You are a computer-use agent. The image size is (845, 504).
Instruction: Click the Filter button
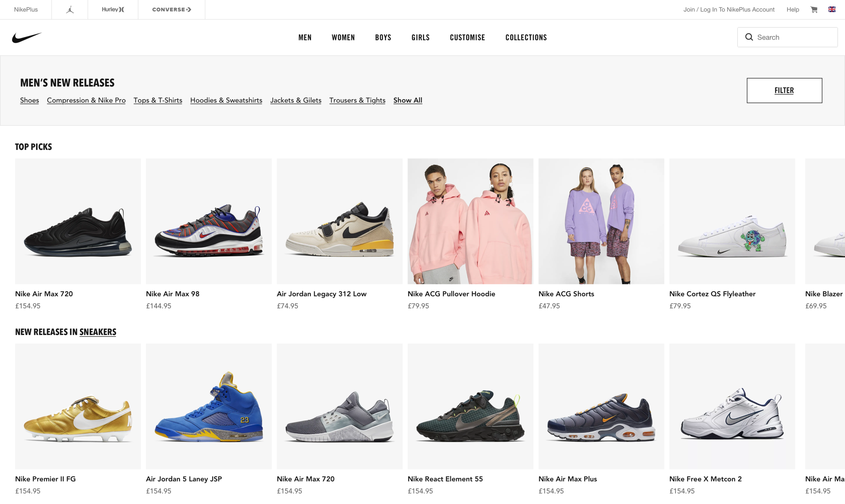(x=784, y=90)
